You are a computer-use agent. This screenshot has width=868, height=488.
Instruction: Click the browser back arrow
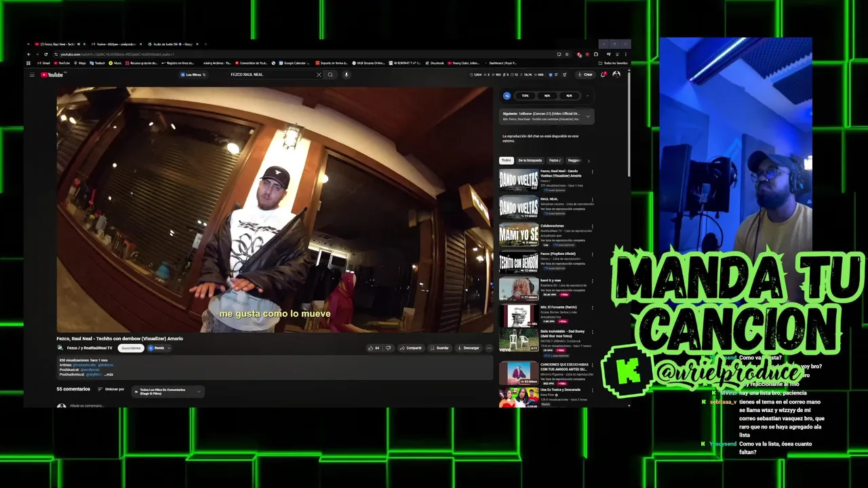pos(28,54)
